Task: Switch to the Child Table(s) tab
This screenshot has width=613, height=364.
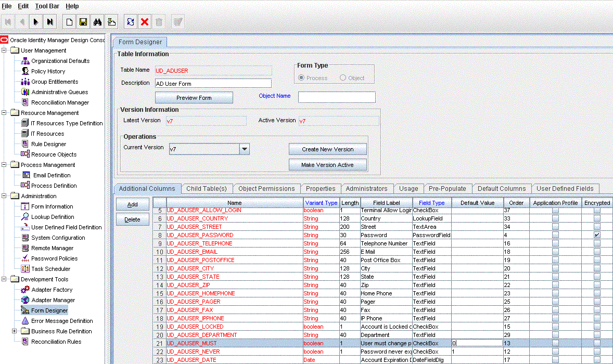Action: coord(207,189)
